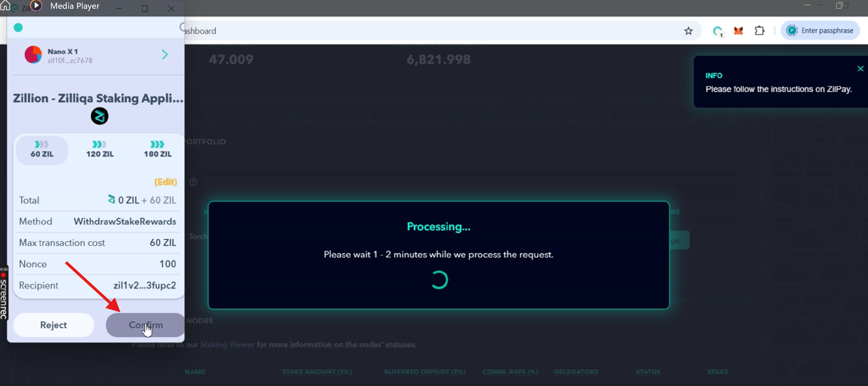Open the browser extensions puzzle icon
868x386 pixels.
point(759,31)
